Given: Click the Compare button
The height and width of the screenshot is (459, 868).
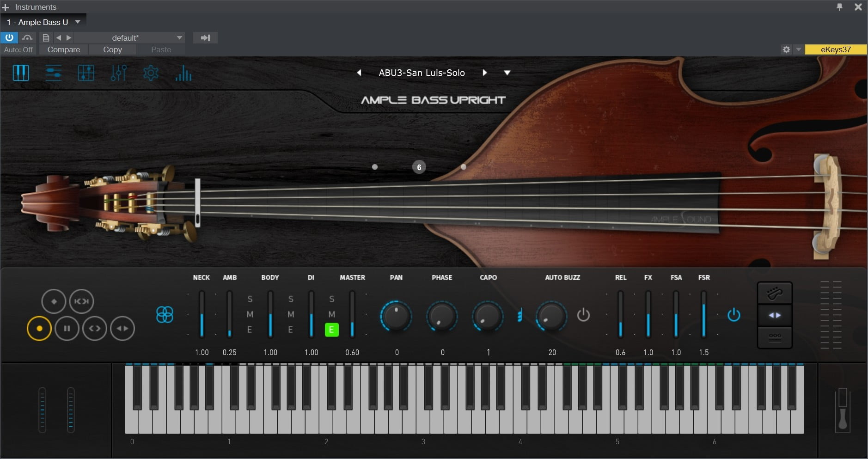Looking at the screenshot, I should coord(64,49).
